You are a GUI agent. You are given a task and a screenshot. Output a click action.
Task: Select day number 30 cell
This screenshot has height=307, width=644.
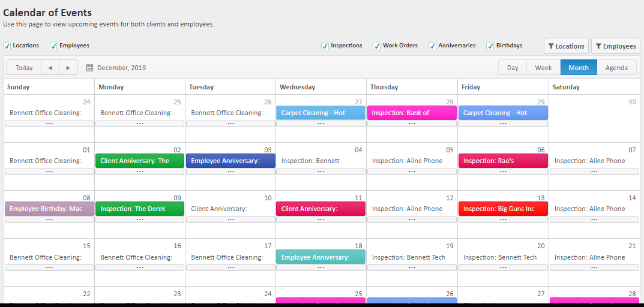pyautogui.click(x=594, y=119)
